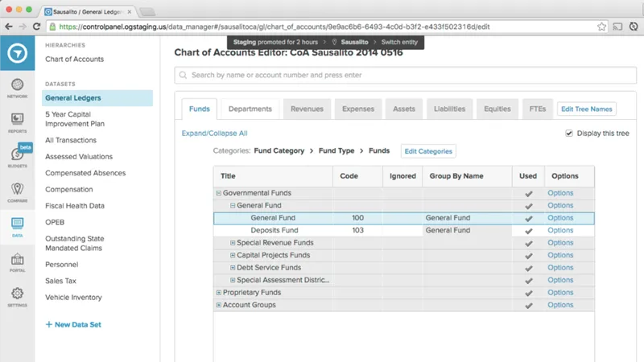
Task: Click the Edit Tree Names button
Action: pos(587,109)
